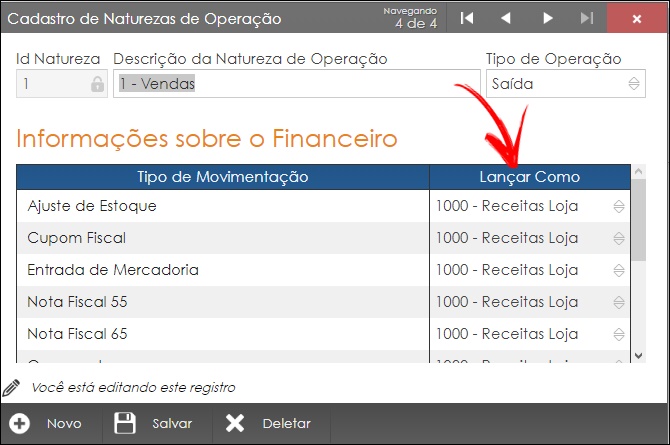The height and width of the screenshot is (445, 670).
Task: Open Lançar Como dropdown for Ajuste de Estoque
Action: click(619, 206)
